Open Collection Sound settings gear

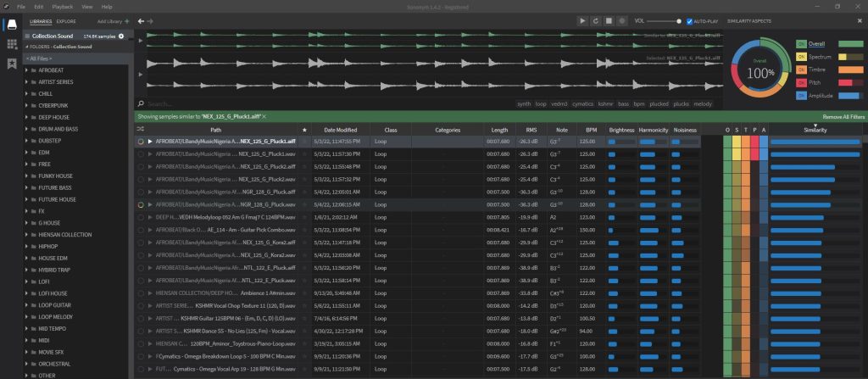[x=121, y=36]
